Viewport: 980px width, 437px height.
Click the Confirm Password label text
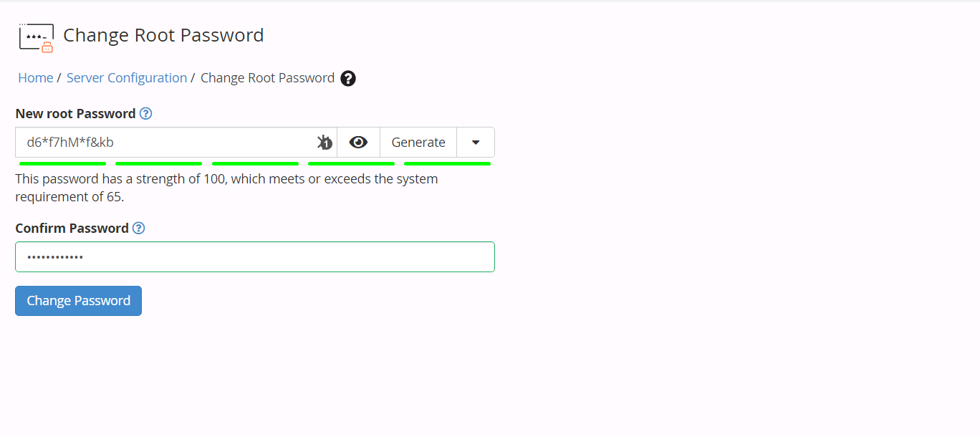pos(72,228)
